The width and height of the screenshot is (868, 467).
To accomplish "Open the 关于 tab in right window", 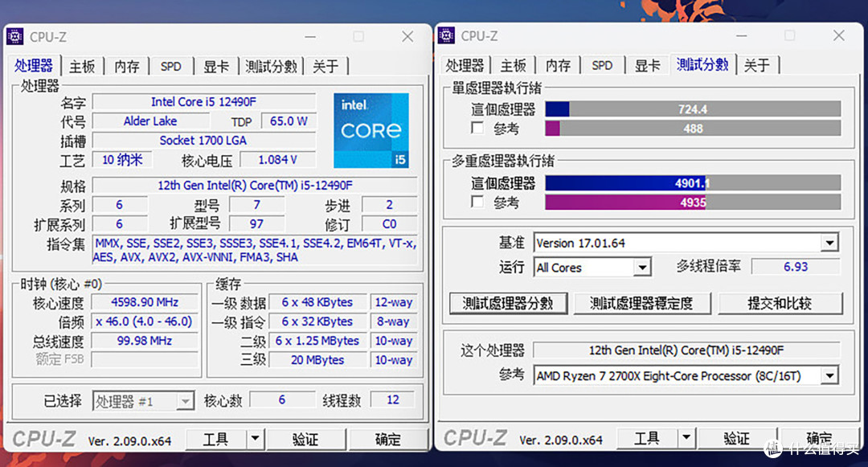I will [x=757, y=65].
